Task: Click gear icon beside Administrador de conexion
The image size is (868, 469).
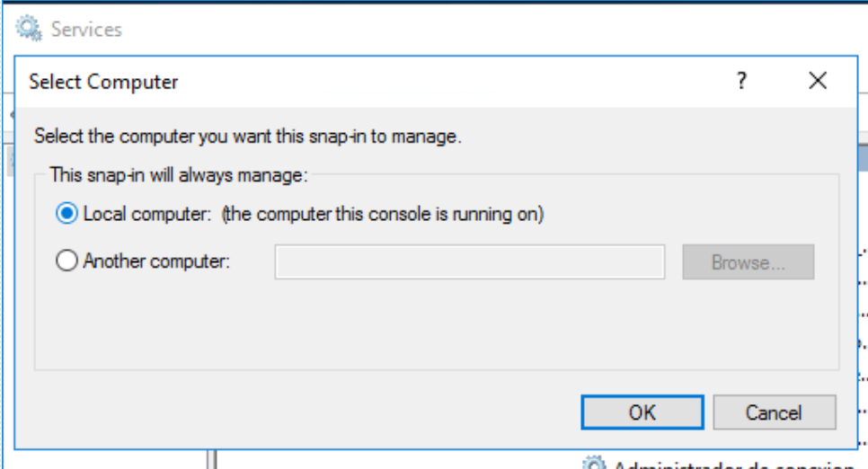Action: point(594,463)
